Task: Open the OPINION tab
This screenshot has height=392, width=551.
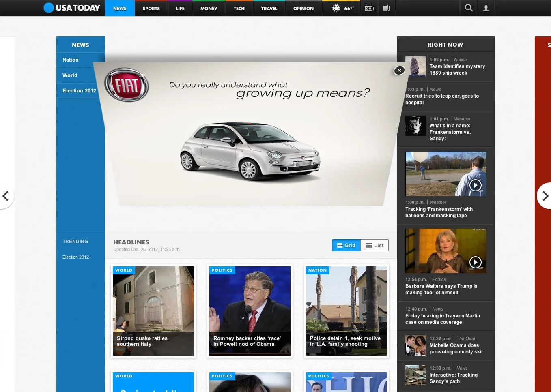Action: coord(303,9)
